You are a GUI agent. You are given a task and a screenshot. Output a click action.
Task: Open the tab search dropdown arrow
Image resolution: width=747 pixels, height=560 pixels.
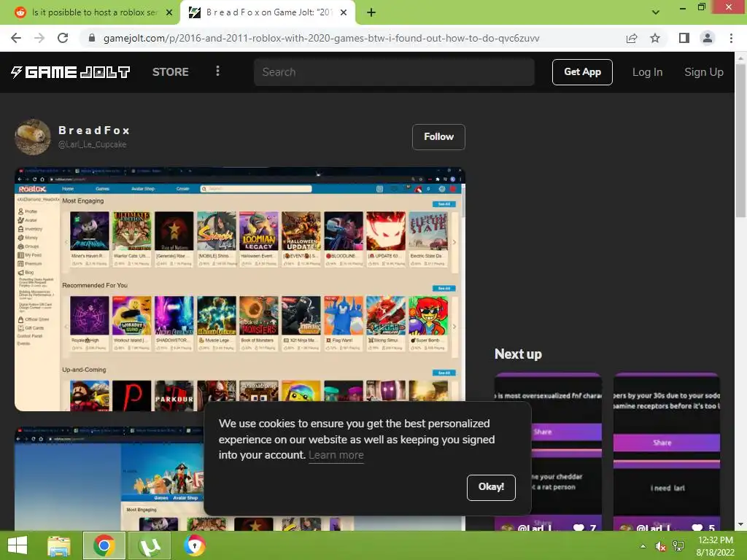(x=656, y=12)
